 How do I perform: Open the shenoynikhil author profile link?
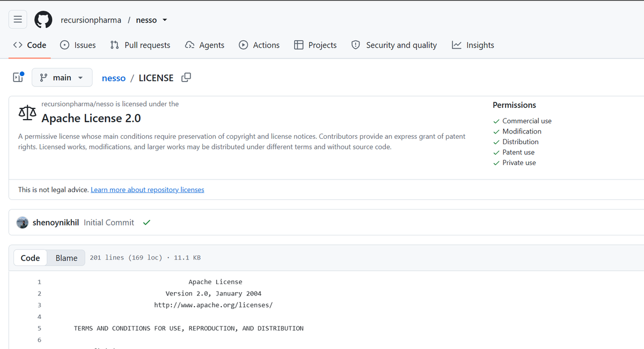click(56, 222)
